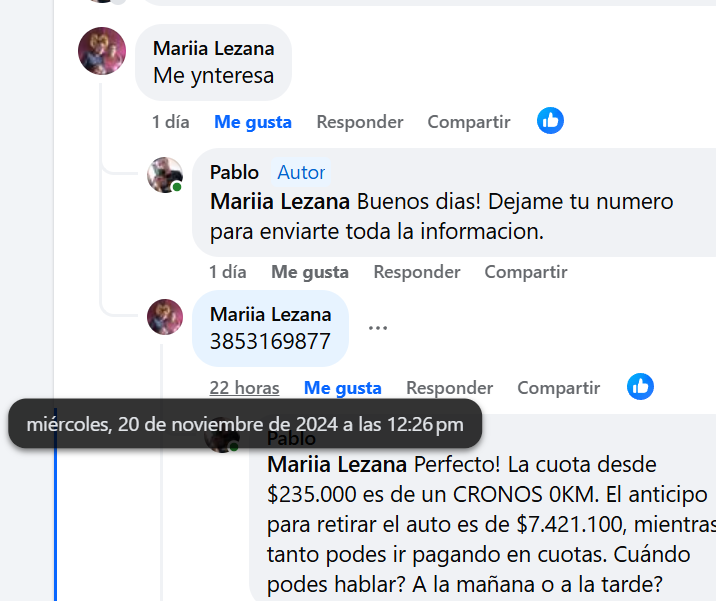The image size is (716, 601).
Task: Click Compartir under Pablo's "Buenos dias!" reply
Action: (526, 272)
